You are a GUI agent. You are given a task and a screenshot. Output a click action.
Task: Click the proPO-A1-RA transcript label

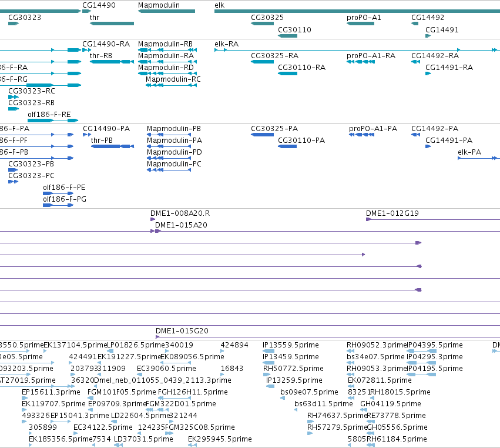coord(371,55)
